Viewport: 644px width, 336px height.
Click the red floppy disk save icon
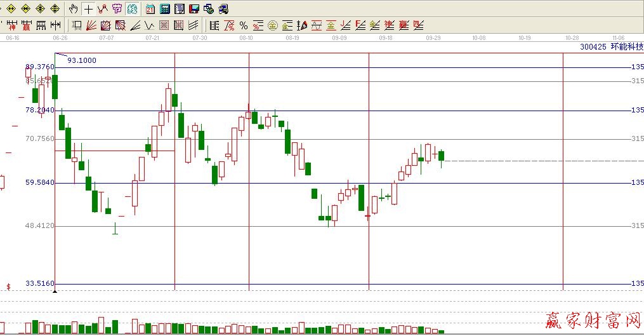point(194,9)
